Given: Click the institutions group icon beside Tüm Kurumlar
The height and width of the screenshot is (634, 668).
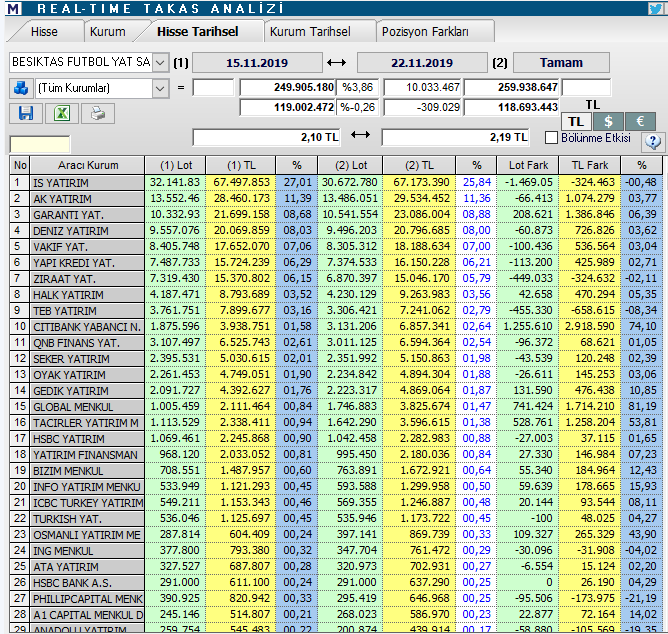Looking at the screenshot, I should coord(21,88).
